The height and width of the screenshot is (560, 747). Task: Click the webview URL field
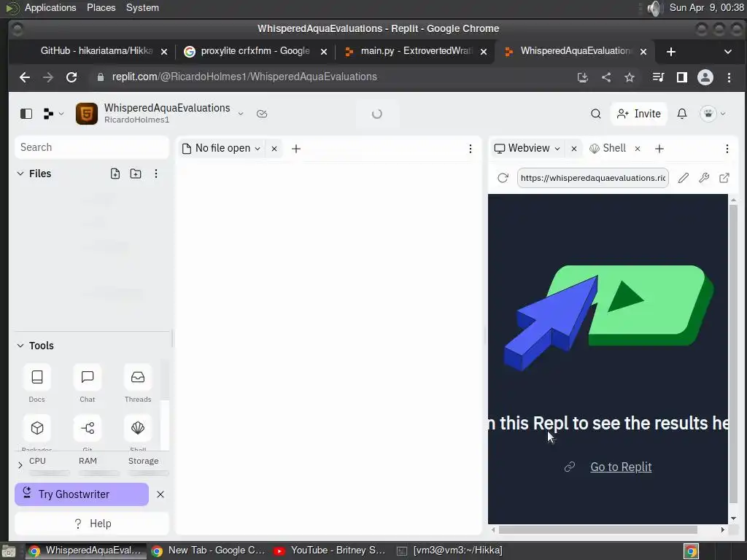pos(592,178)
